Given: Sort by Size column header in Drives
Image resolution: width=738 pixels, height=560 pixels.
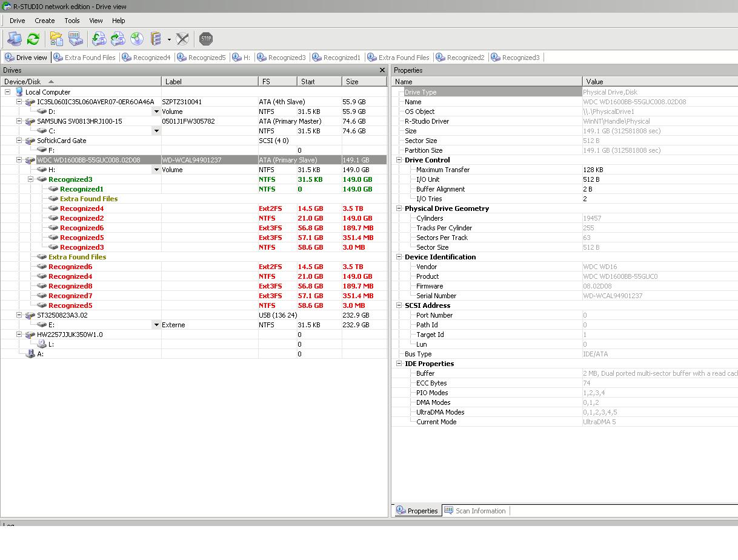Looking at the screenshot, I should point(364,81).
